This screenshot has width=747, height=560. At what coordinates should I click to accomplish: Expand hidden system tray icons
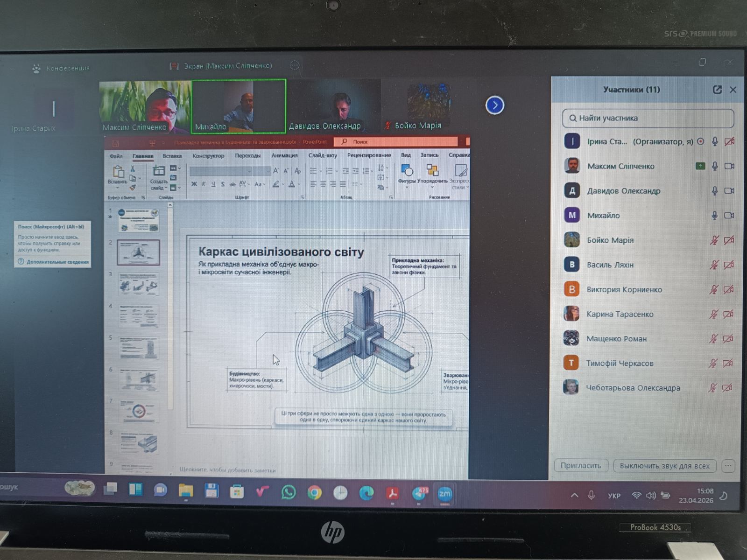pos(574,496)
